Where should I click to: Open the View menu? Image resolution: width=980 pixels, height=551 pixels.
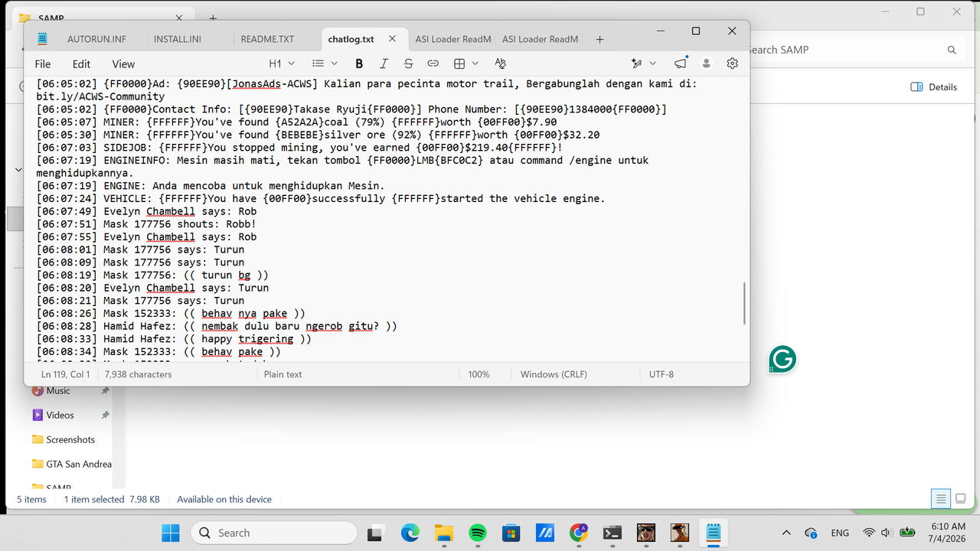(x=123, y=64)
